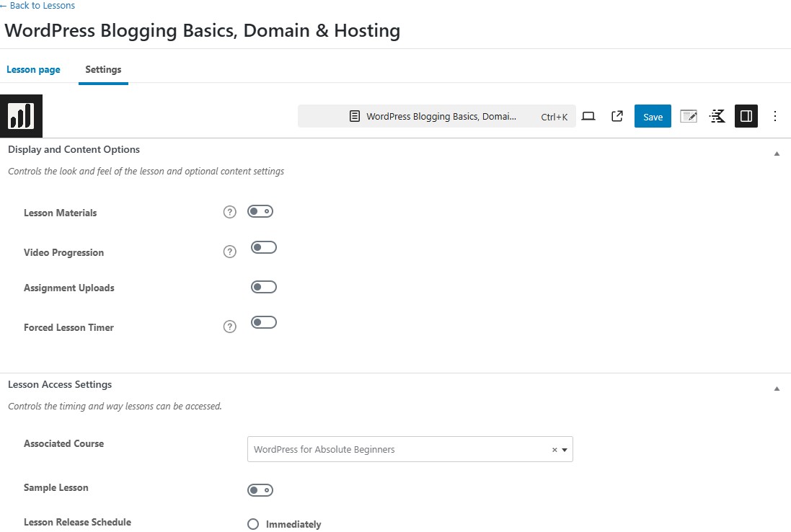
Task: Click the Lesson Materials label
Action: click(60, 213)
